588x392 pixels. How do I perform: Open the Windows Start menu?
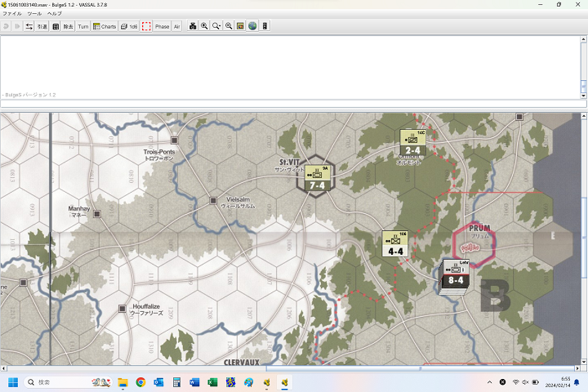13,382
